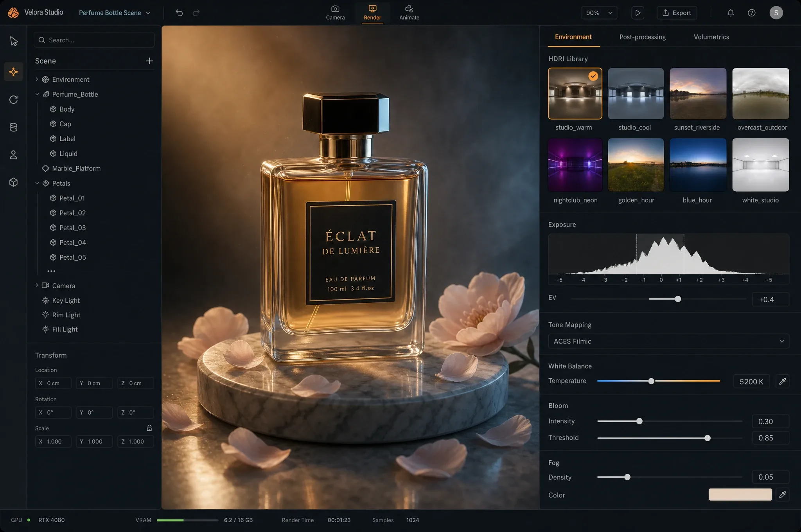Pick white balance with the eyedropper
Image resolution: width=801 pixels, height=532 pixels.
pyautogui.click(x=783, y=381)
